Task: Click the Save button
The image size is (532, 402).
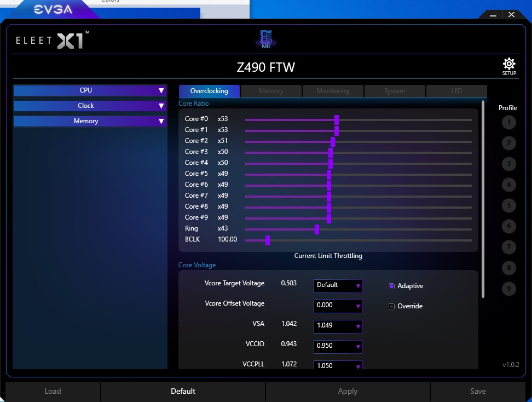Action: pyautogui.click(x=478, y=392)
